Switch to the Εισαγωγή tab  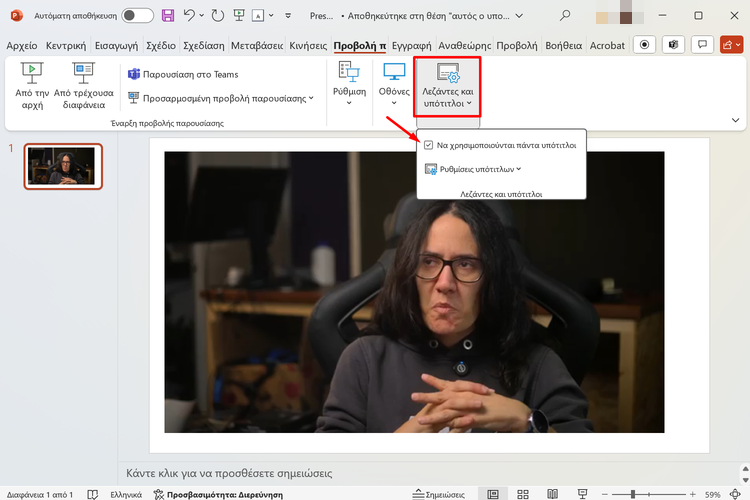click(x=116, y=46)
